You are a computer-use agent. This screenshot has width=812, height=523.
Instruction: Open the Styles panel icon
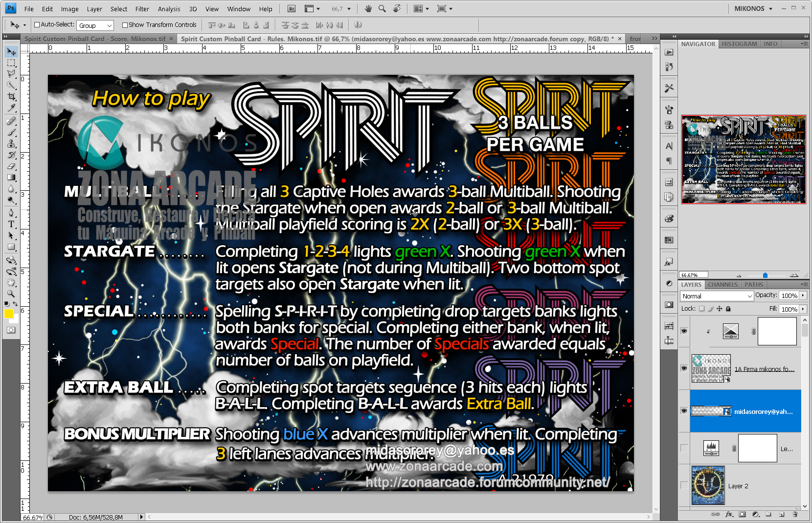point(669,262)
